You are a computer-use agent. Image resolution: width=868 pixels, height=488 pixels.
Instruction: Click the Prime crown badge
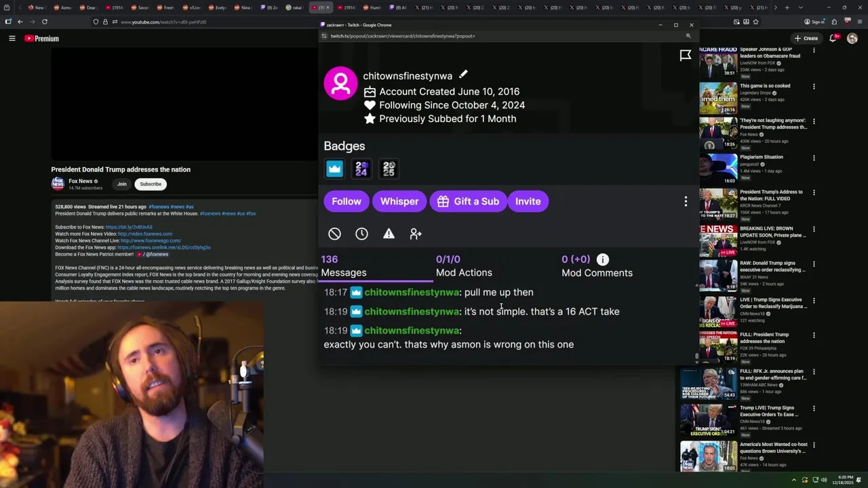point(334,169)
